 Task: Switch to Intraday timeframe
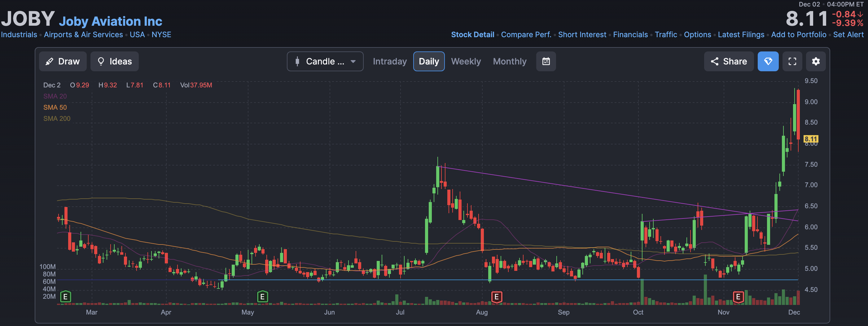[390, 61]
